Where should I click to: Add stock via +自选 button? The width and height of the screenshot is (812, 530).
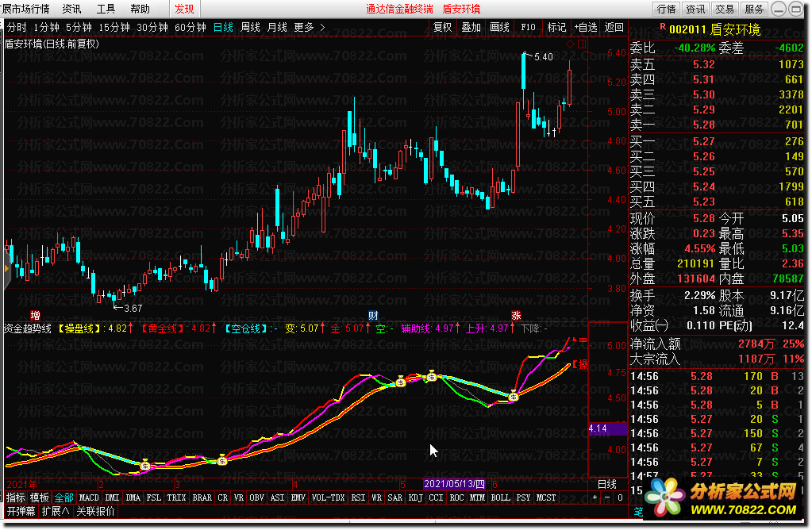point(586,28)
